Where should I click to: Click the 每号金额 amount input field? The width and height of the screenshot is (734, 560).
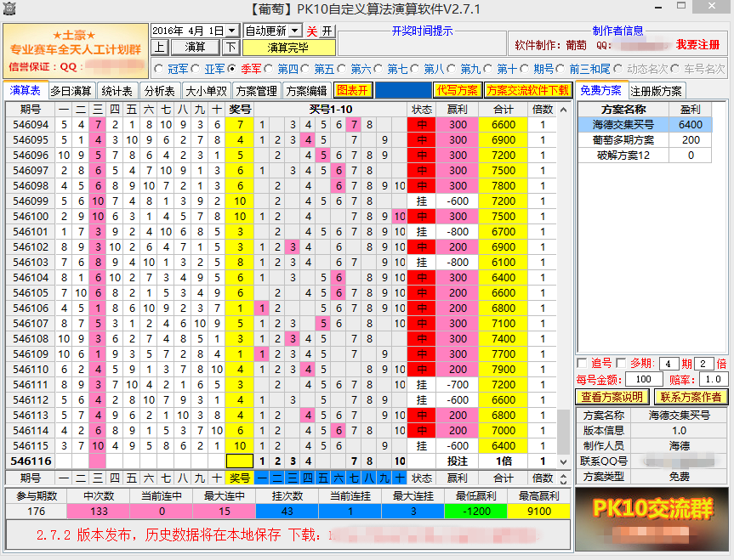coord(646,379)
